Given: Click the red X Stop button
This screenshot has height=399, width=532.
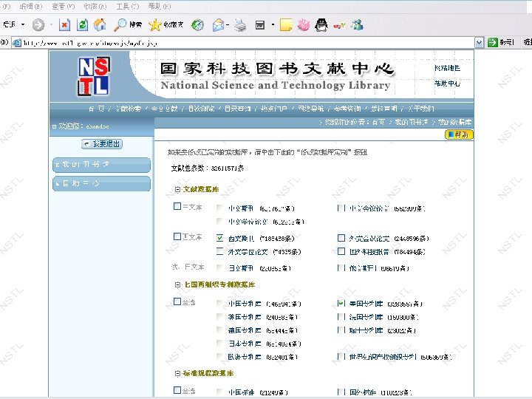Looking at the screenshot, I should click(64, 25).
